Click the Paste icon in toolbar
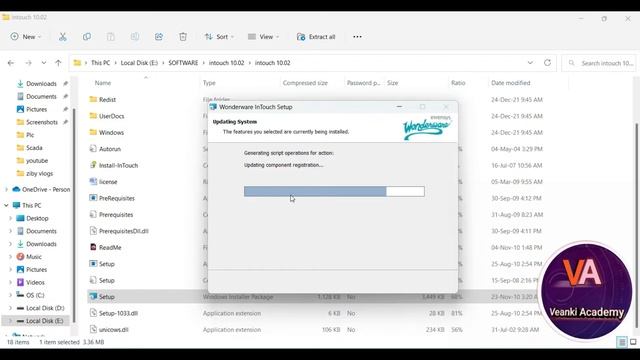640x360 pixels. pyautogui.click(x=111, y=37)
